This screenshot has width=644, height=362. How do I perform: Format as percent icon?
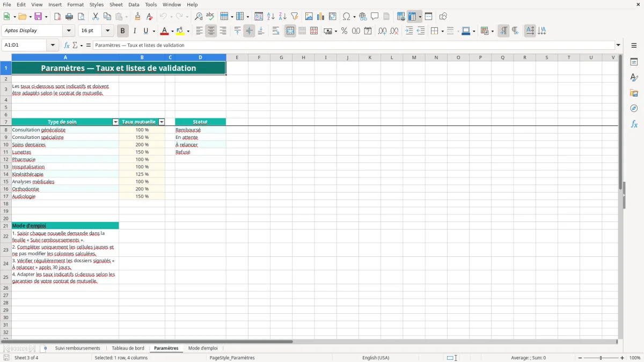coord(345,31)
